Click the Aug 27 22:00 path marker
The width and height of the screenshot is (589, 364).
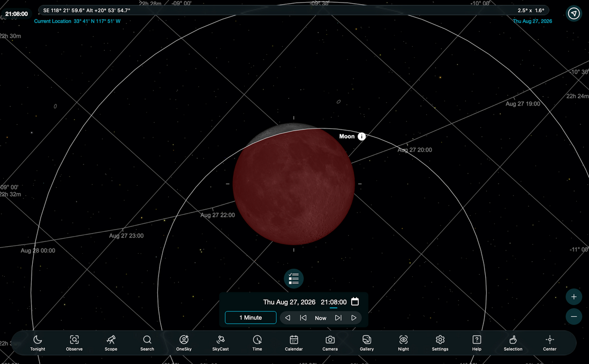217,215
